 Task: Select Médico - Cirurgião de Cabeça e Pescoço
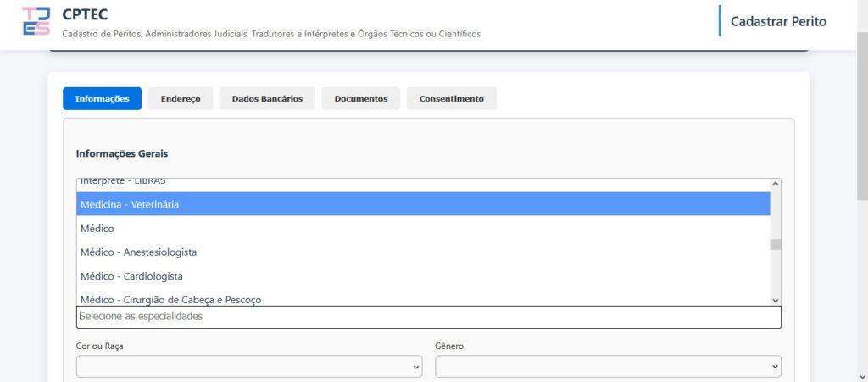pyautogui.click(x=423, y=298)
